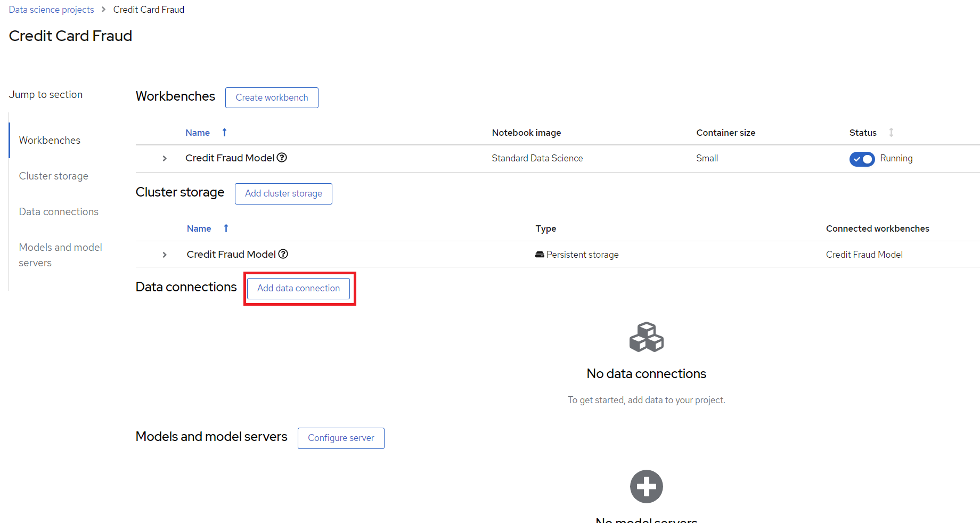Screen dimensions: 980x523
Task: Click Status column header text
Action: 863,133
